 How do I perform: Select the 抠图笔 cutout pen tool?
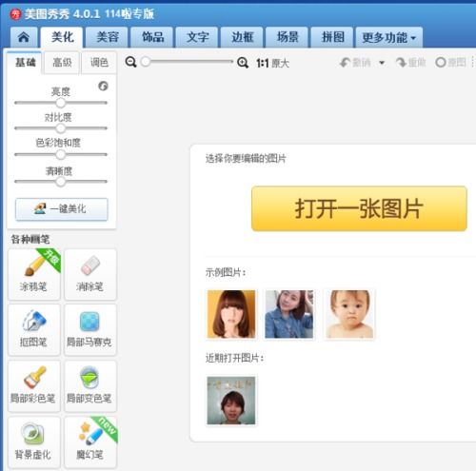point(34,330)
